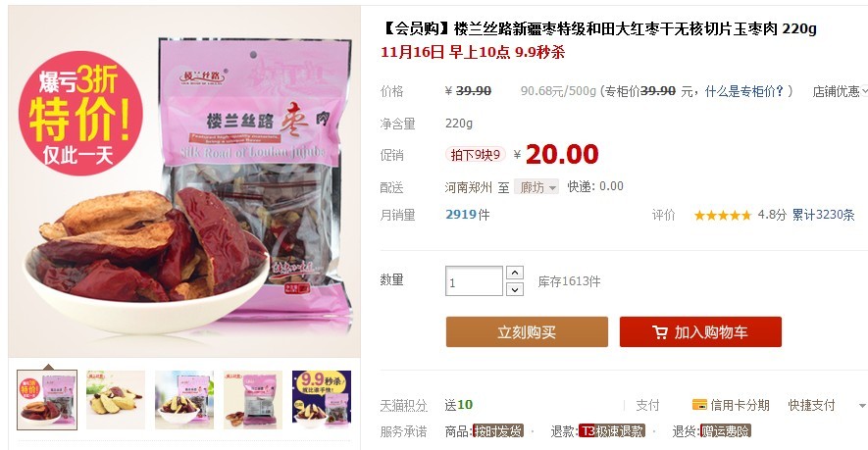Increase quantity with the up arrow

pos(515,273)
